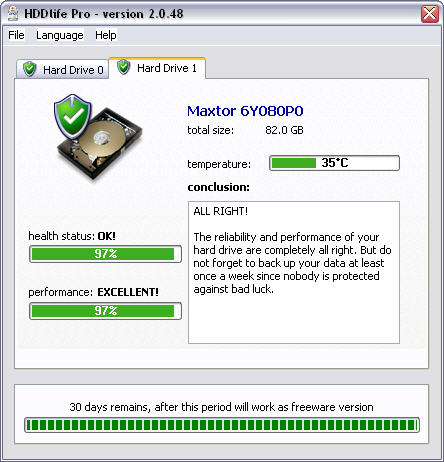Image resolution: width=444 pixels, height=462 pixels.
Task: Open the File menu
Action: [16, 35]
